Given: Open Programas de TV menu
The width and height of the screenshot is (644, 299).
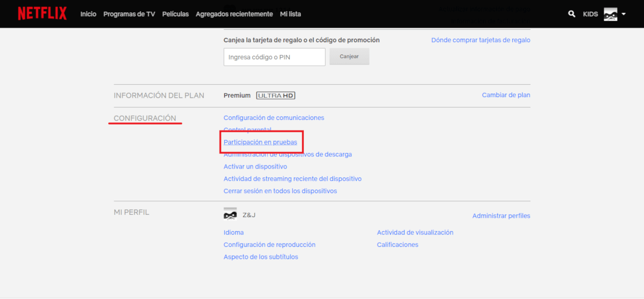Looking at the screenshot, I should click(129, 14).
